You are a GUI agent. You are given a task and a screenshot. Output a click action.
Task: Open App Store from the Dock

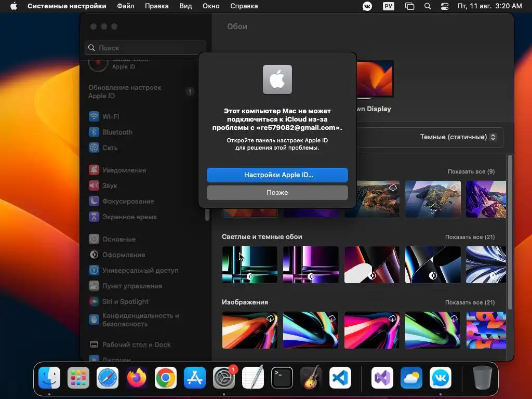195,378
